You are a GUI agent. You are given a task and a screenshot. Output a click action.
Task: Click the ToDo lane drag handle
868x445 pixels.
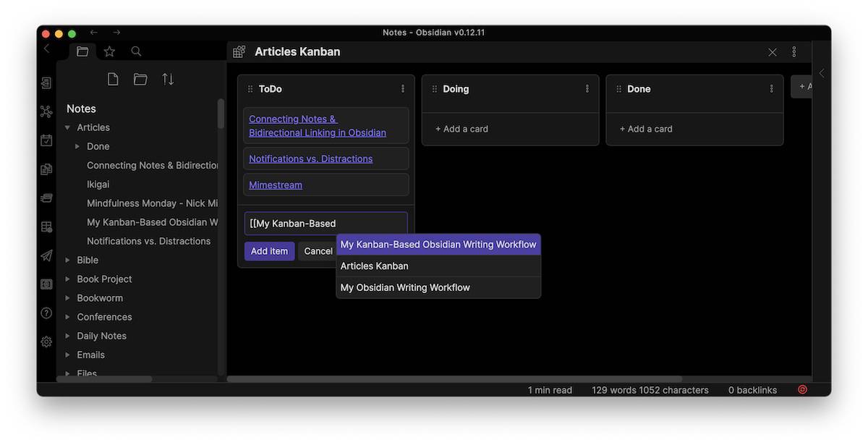pyautogui.click(x=250, y=89)
